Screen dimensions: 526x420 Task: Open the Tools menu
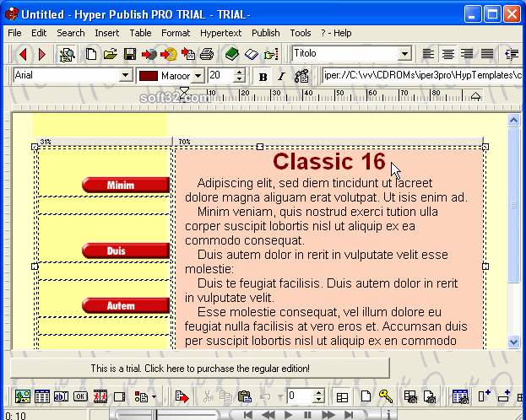301,33
